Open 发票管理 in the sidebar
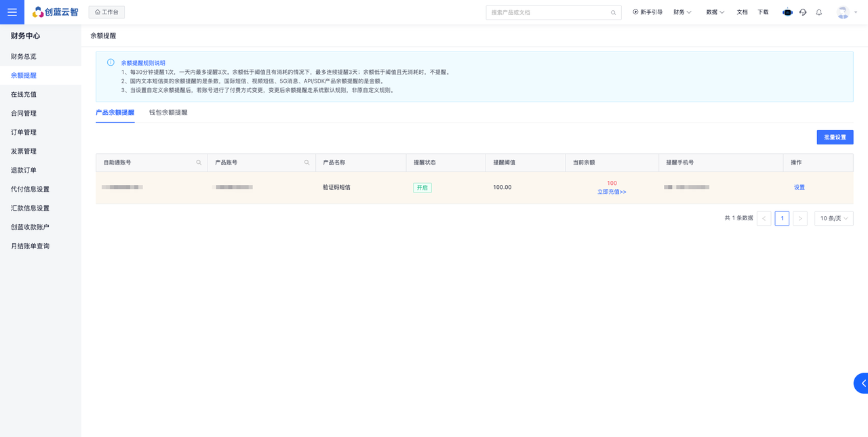The width and height of the screenshot is (868, 437). click(24, 151)
